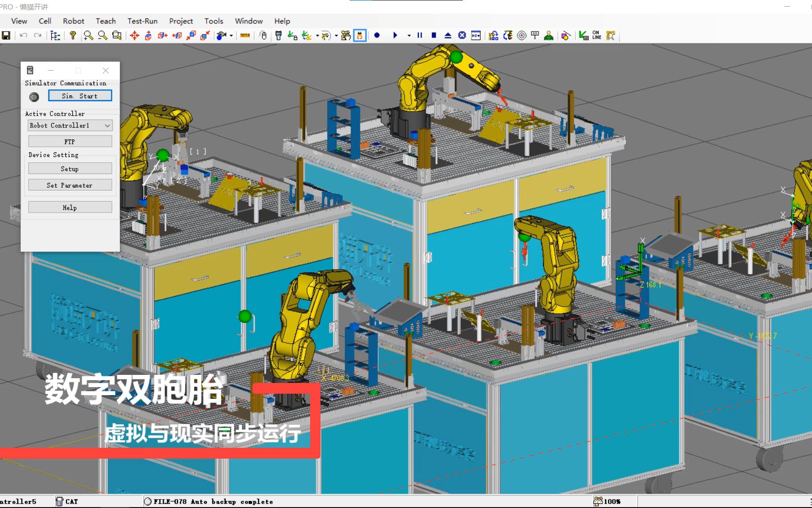This screenshot has height=508, width=812.
Task: Click the Setup button under Device Setting
Action: click(x=70, y=169)
